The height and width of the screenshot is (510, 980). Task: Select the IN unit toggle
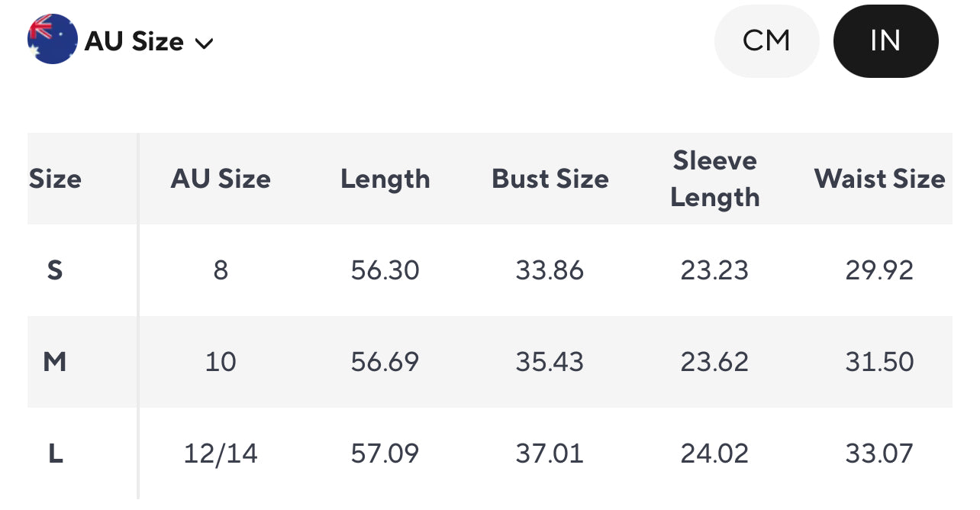[x=885, y=40]
